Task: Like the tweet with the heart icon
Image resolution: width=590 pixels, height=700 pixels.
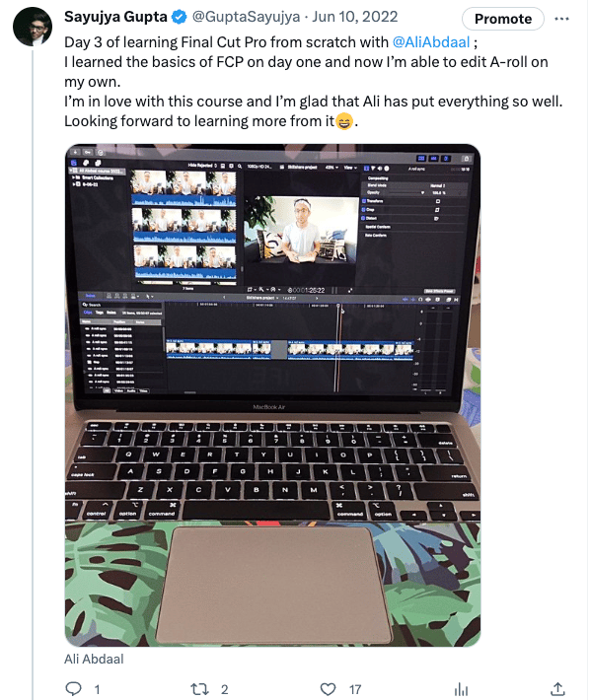Action: 328,689
